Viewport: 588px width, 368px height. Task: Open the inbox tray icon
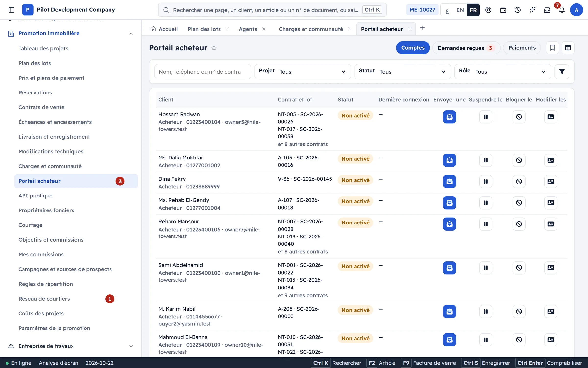coord(547,10)
